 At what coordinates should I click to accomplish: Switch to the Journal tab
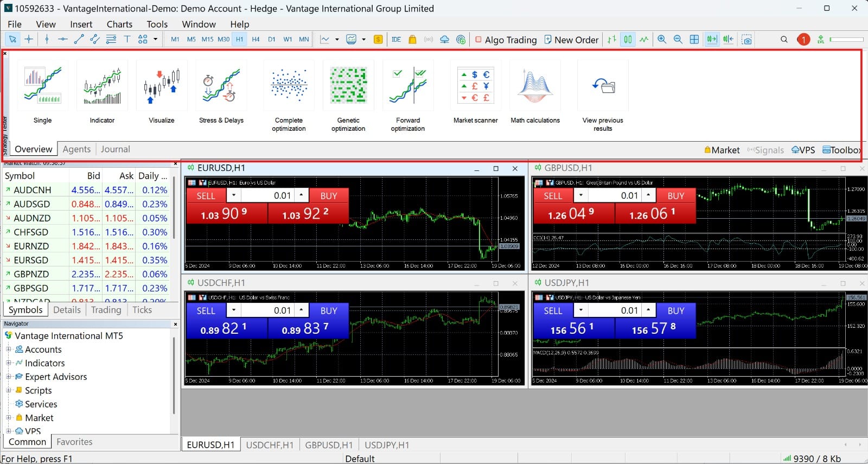point(115,149)
